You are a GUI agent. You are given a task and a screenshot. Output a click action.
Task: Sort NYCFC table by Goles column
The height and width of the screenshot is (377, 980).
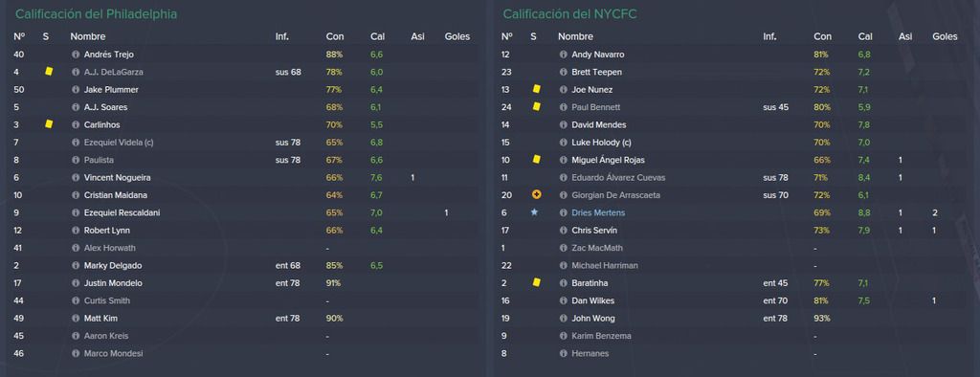(945, 37)
